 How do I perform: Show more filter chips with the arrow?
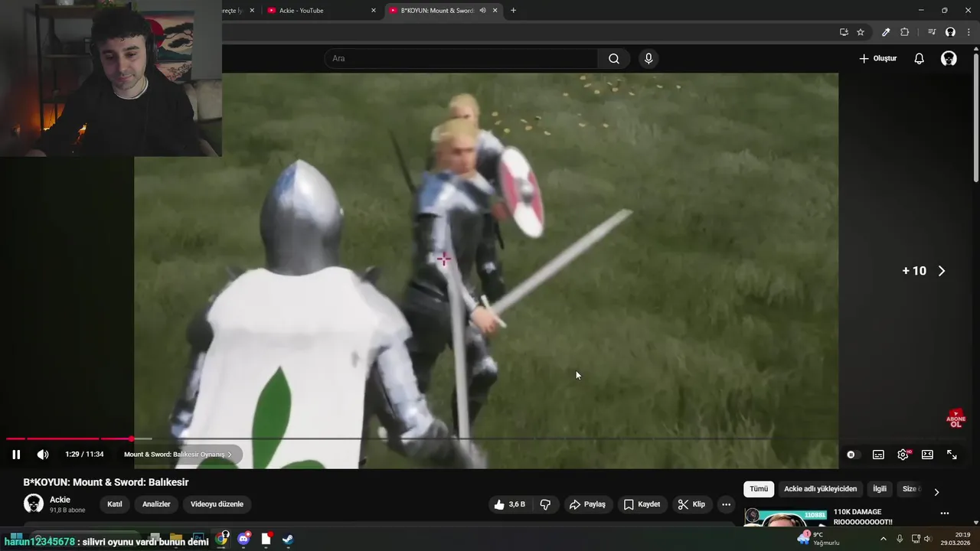click(936, 491)
